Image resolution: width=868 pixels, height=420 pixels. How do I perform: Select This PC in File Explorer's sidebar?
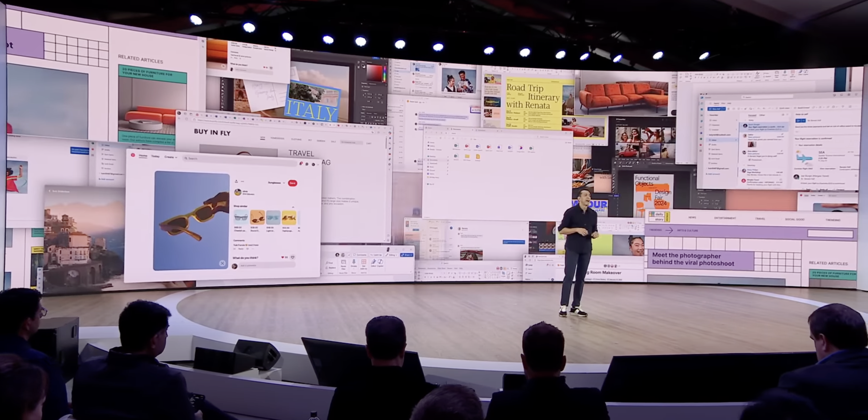point(431,184)
